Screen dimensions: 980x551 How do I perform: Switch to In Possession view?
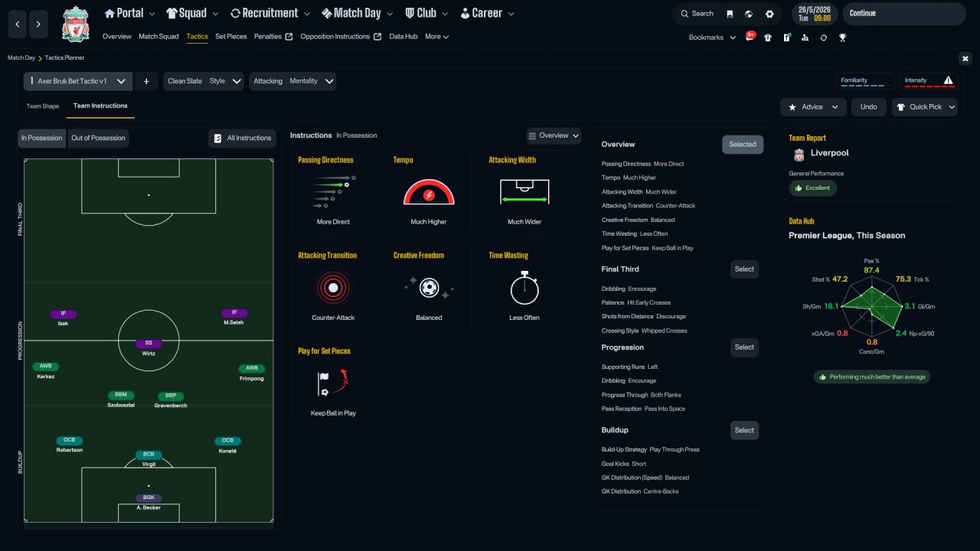pyautogui.click(x=41, y=139)
